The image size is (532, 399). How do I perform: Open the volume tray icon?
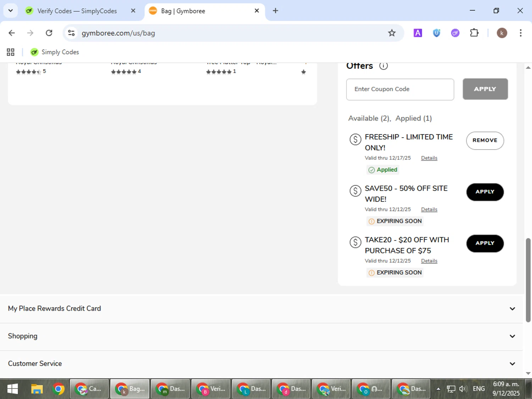point(462,389)
